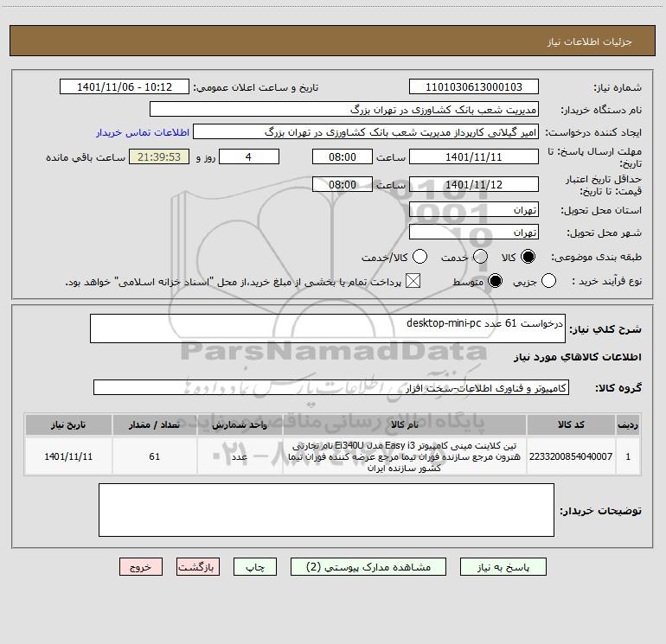Click the unit cell عدد

click(240, 456)
